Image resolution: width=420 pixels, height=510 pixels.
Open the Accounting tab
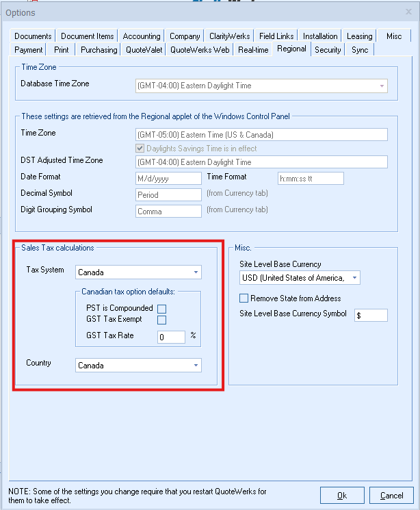point(142,36)
